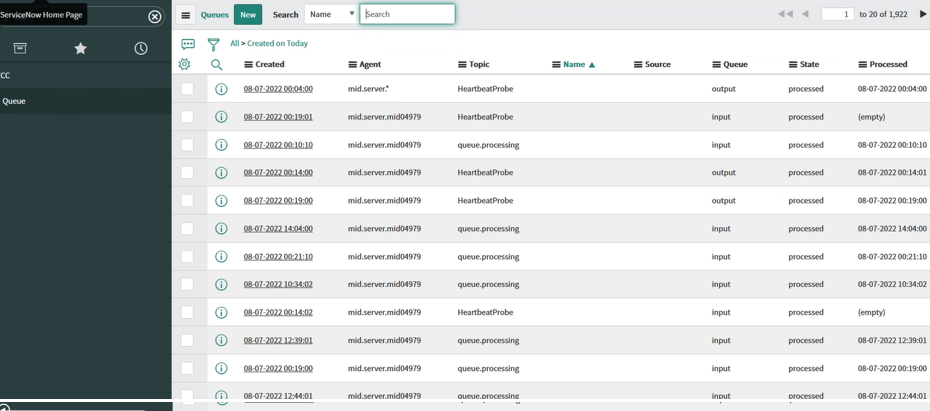Open the activity stream speech bubble icon
The width and height of the screenshot is (930, 411).
(188, 44)
